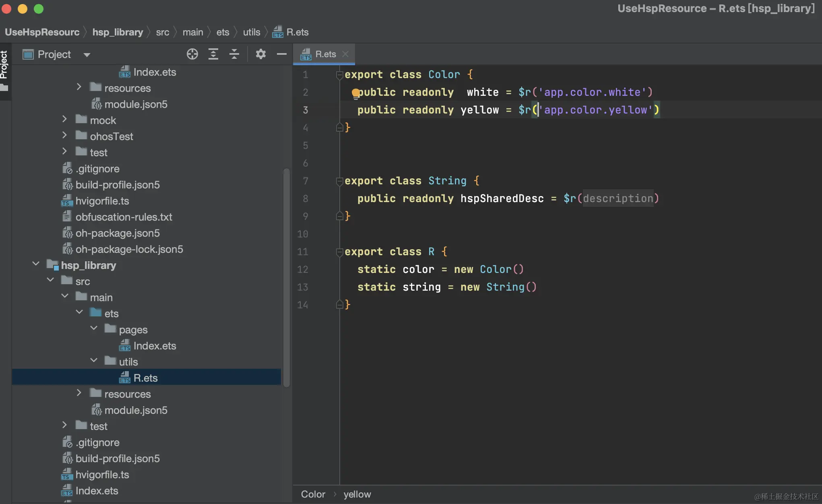Image resolution: width=822 pixels, height=504 pixels.
Task: Click yellow in the bottom breadcrumb
Action: (x=357, y=494)
